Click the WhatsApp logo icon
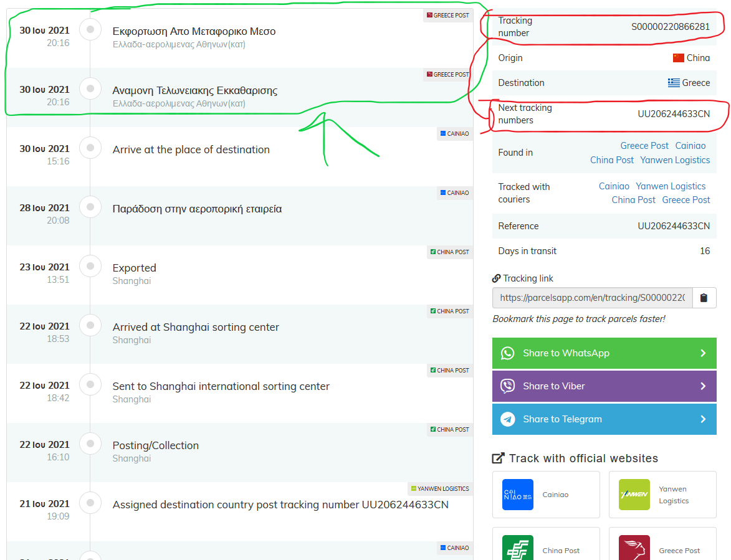731x560 pixels. point(508,353)
